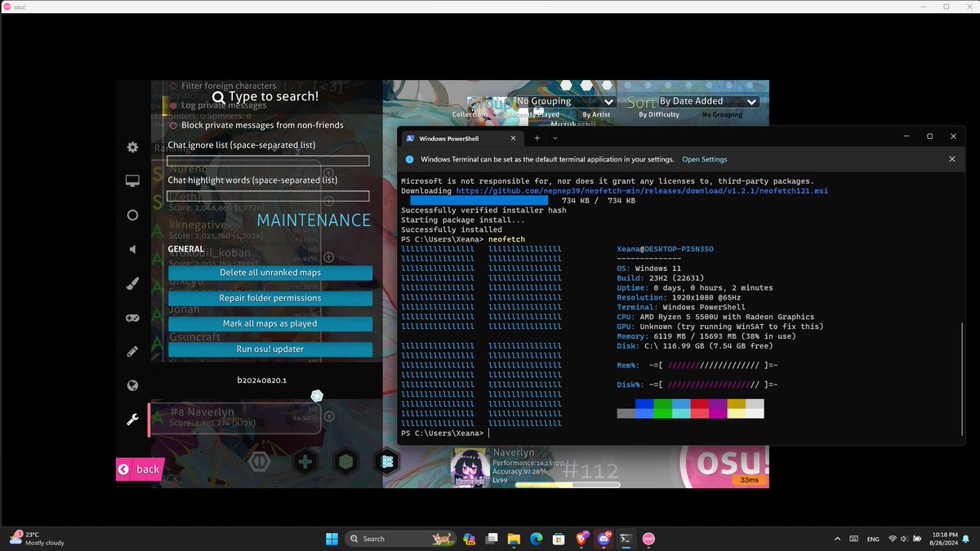The image size is (980, 551).
Task: Add a new tab in Windows Terminal
Action: coord(537,138)
